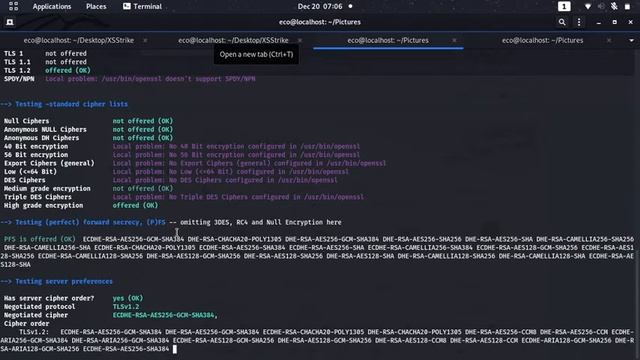Click 'Triple DES Ciphers' row label

tap(38, 197)
